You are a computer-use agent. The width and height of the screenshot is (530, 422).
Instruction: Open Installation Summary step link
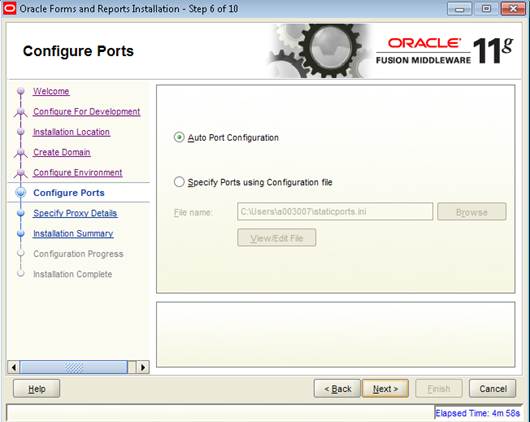click(73, 233)
